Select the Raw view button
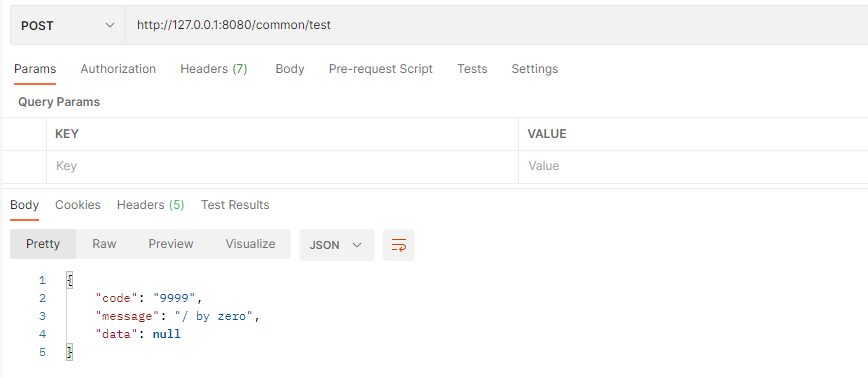The width and height of the screenshot is (868, 377). point(104,244)
